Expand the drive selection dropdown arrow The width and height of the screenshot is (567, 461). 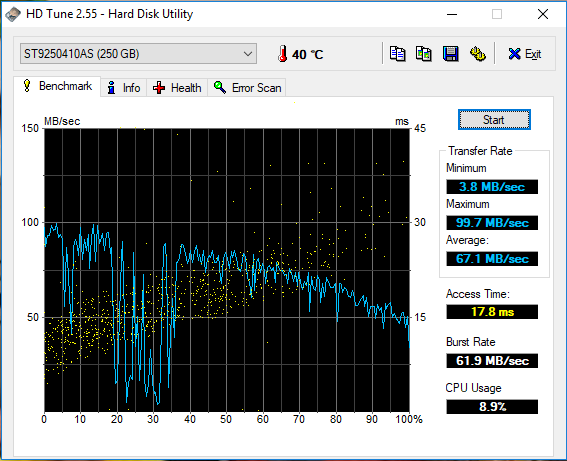248,54
